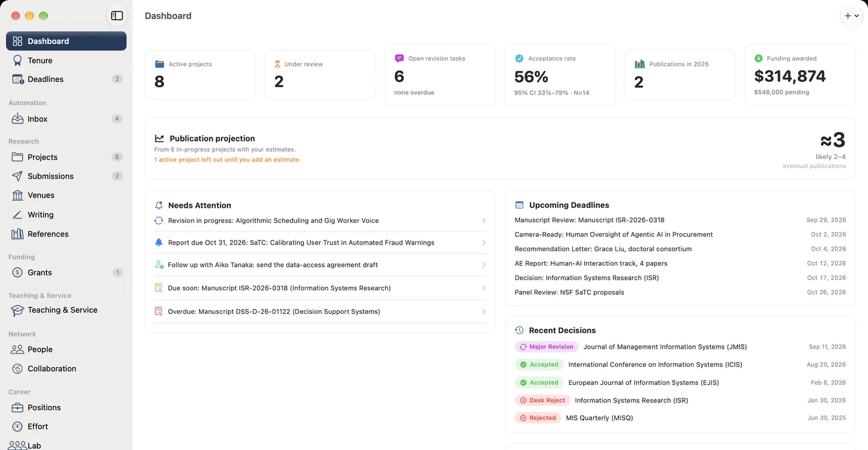
Task: Click the active project left out warning
Action: coord(227,160)
